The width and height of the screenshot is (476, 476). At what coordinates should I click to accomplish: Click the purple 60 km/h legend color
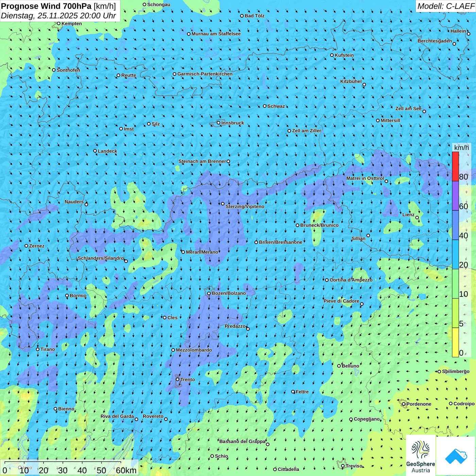455,196
